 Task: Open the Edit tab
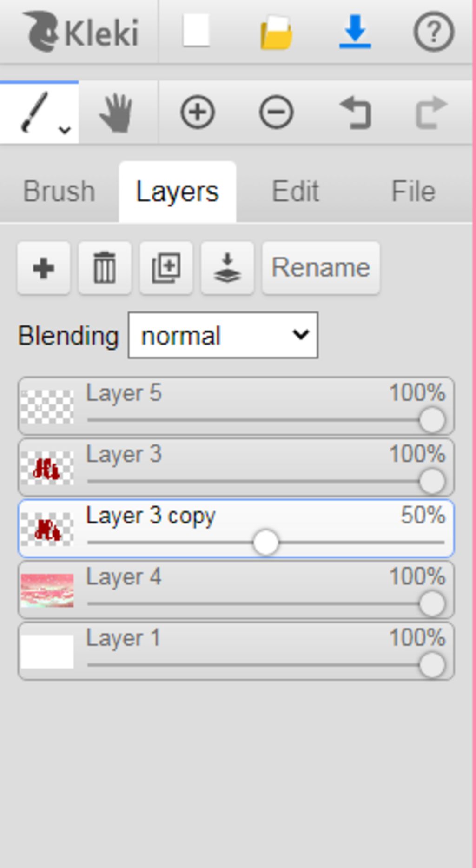click(295, 191)
